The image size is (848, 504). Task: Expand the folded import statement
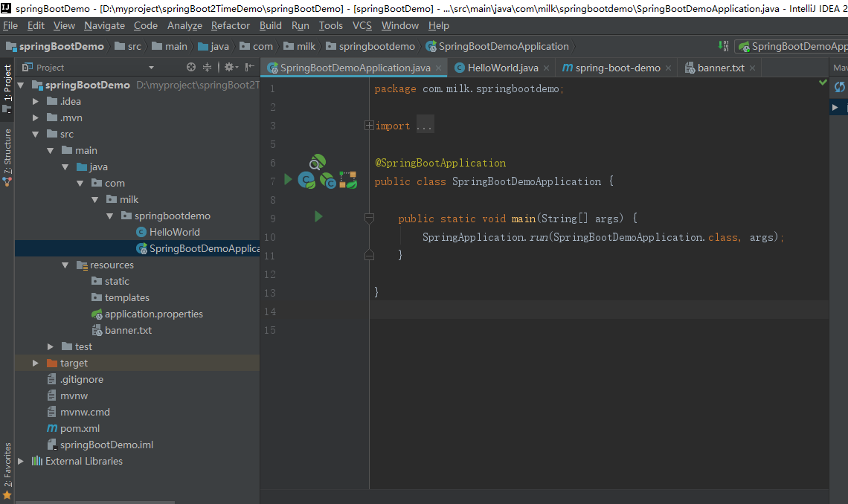pyautogui.click(x=369, y=126)
